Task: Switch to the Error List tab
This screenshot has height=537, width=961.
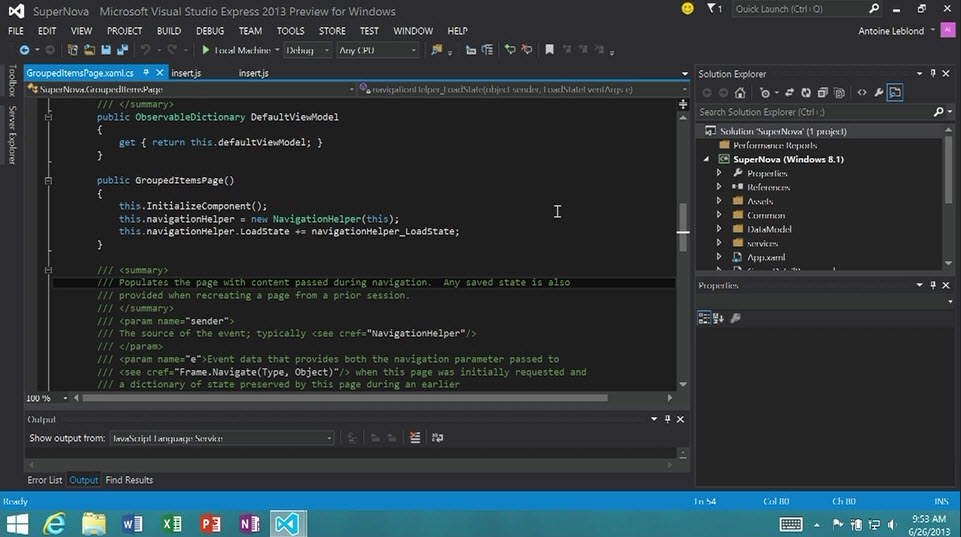Action: pos(44,480)
